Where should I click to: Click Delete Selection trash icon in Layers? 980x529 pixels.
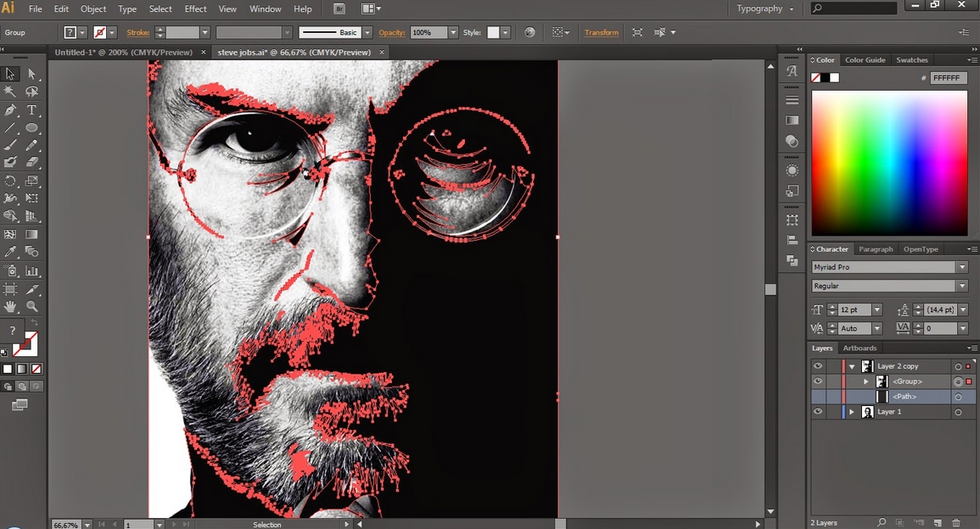pos(956,523)
